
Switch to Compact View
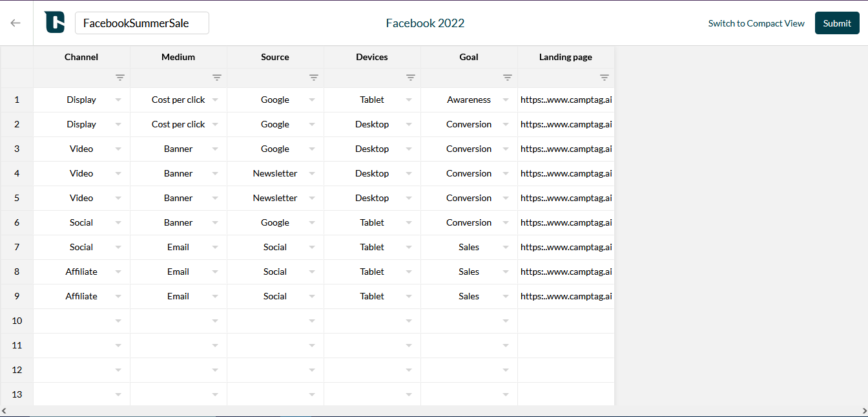756,23
